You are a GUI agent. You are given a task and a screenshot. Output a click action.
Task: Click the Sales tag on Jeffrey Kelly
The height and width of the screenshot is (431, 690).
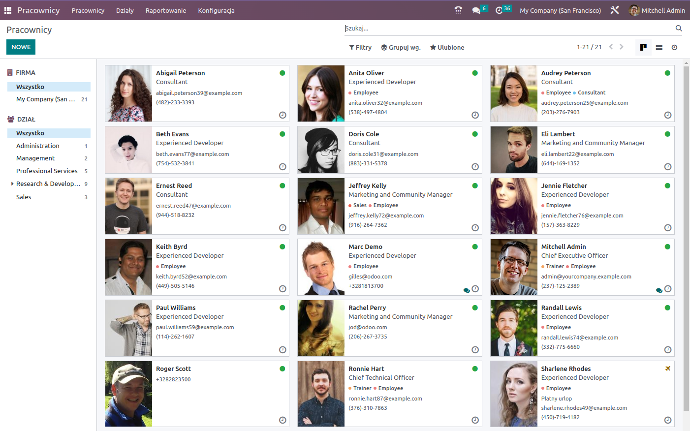358,205
